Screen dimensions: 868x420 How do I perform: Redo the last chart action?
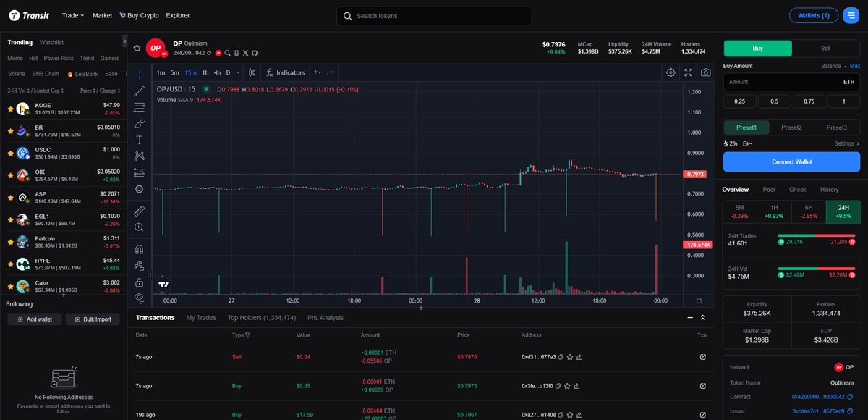331,72
